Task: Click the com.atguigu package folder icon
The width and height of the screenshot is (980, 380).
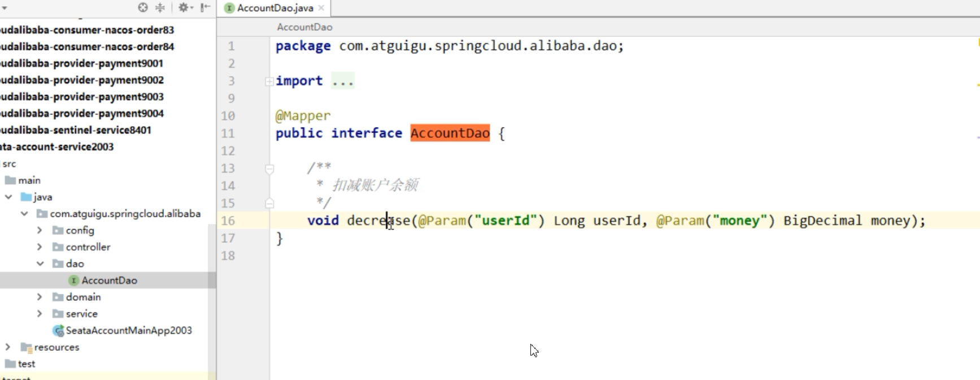Action: coord(42,214)
